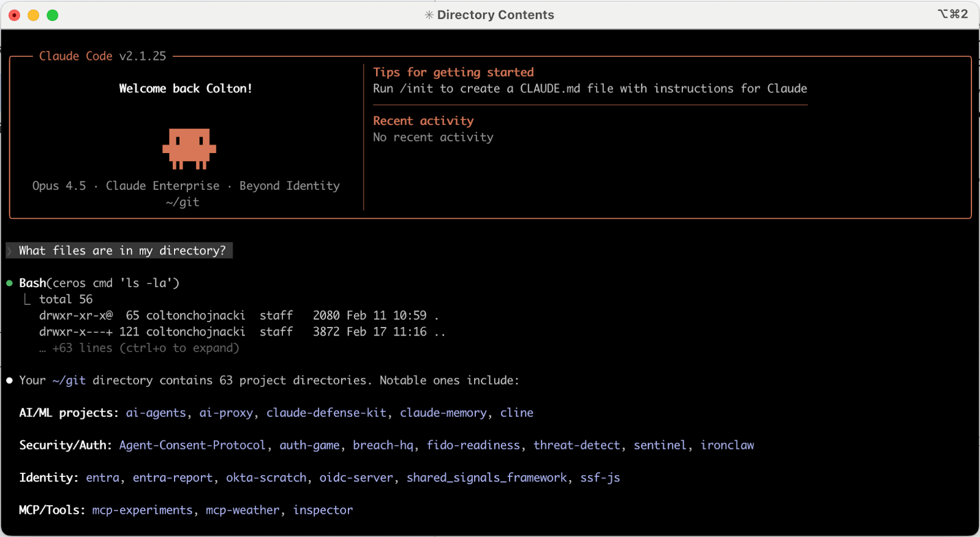Viewport: 980px width, 537px height.
Task: Click 'mcp-experiments' project name
Action: pyautogui.click(x=142, y=510)
